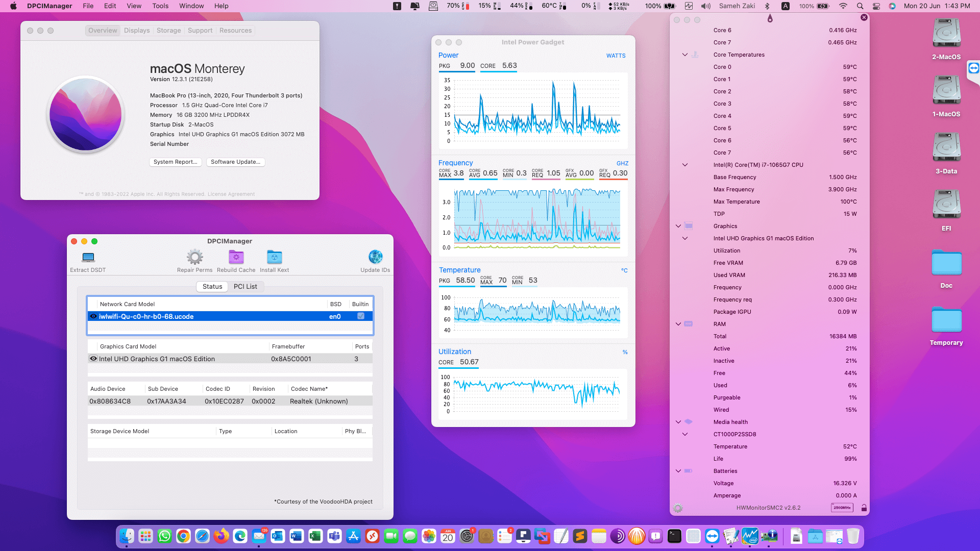The width and height of the screenshot is (980, 551).
Task: Open the Temporary folder on desktop
Action: 946,320
